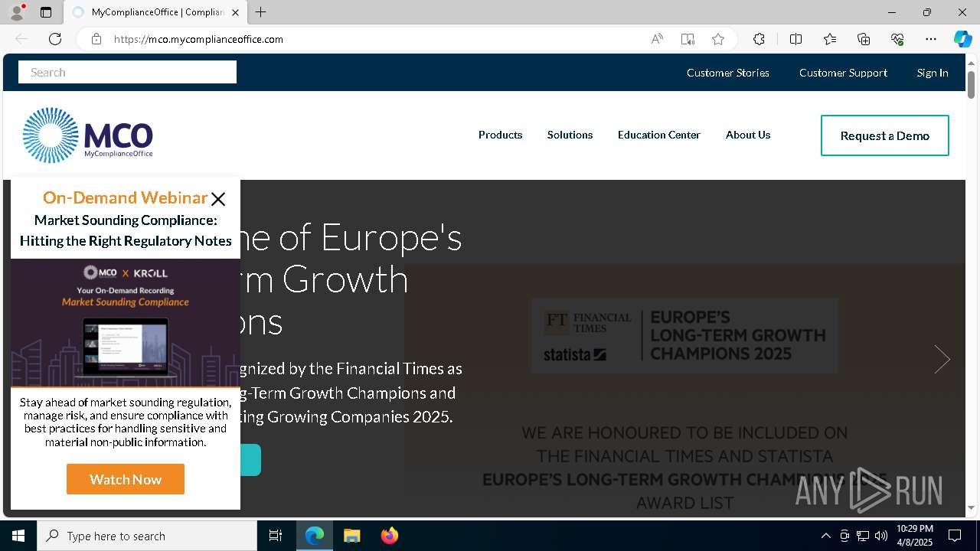Open the taskbar clock showing 10:29 PM
Screen dimensions: 980x551
click(x=915, y=536)
